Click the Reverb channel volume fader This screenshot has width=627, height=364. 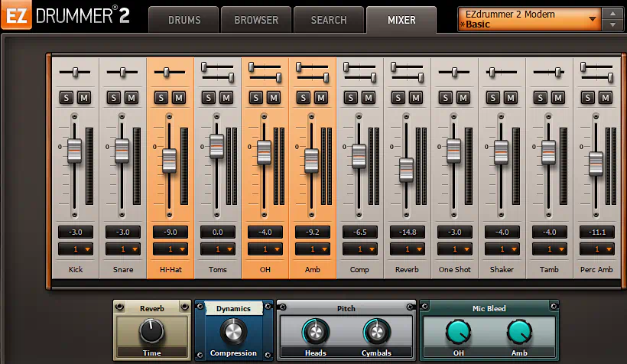click(x=406, y=170)
